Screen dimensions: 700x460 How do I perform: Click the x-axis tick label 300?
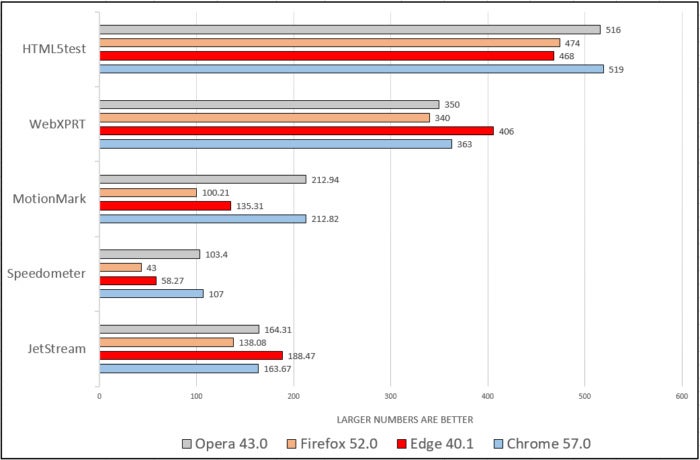[x=391, y=396]
